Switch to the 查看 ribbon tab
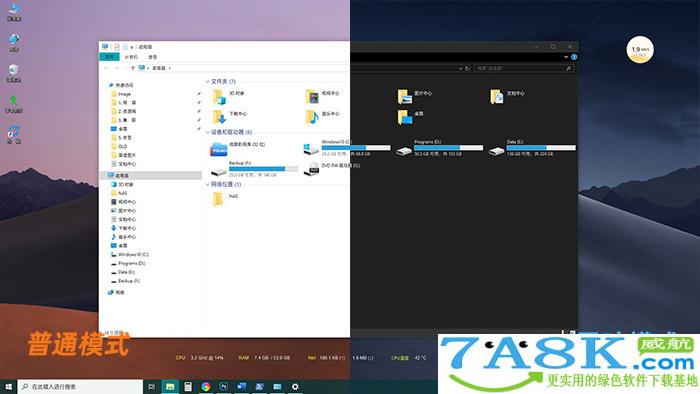Screen dimensions: 700x394 (x=153, y=57)
